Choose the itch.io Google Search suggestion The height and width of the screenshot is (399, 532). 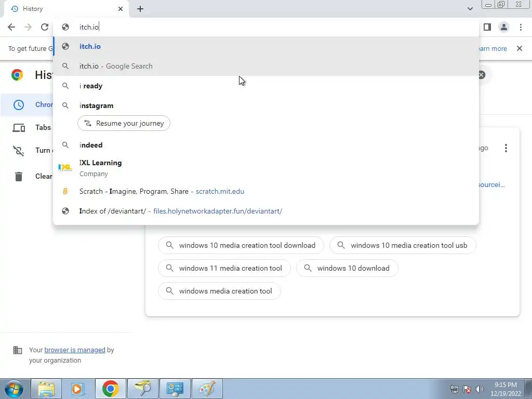point(266,66)
